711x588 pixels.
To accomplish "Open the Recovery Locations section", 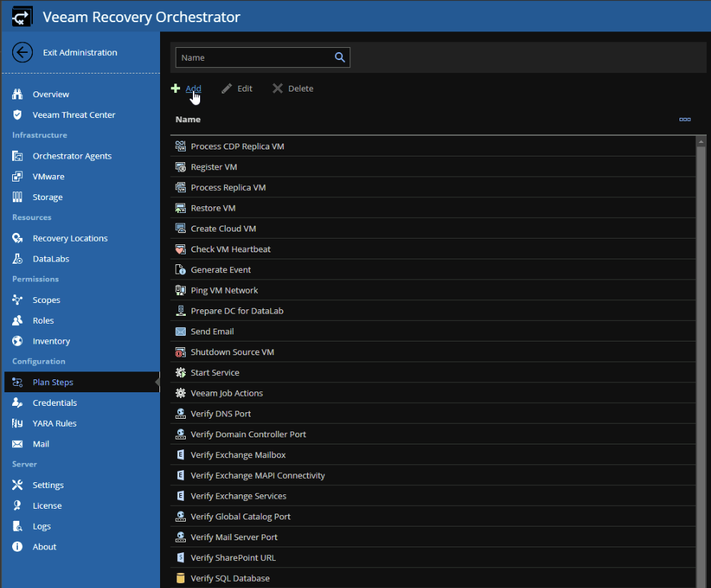I will coord(70,238).
